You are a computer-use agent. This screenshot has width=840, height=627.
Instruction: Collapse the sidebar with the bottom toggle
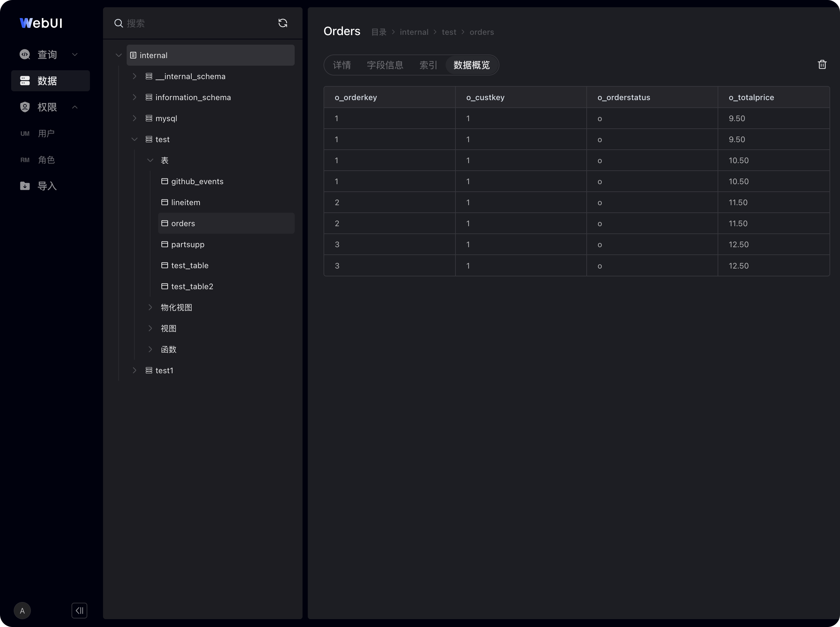79,610
